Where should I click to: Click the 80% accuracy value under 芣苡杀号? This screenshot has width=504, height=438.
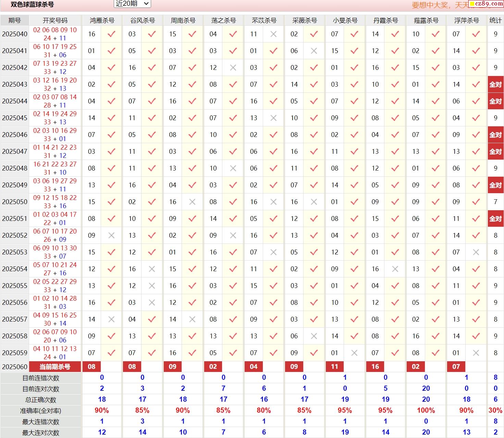[264, 410]
